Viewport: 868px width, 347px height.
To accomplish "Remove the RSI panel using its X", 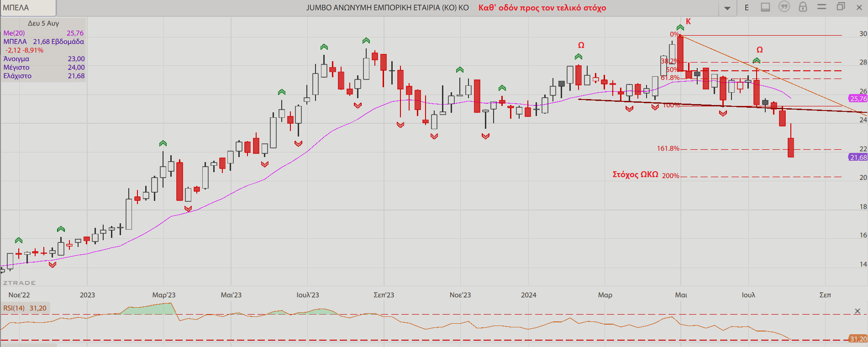I will click(857, 311).
